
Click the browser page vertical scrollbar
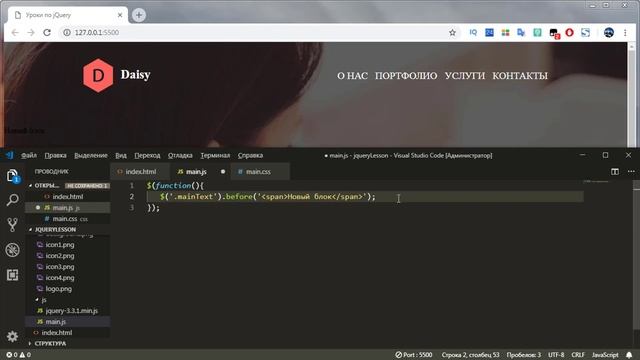631,94
